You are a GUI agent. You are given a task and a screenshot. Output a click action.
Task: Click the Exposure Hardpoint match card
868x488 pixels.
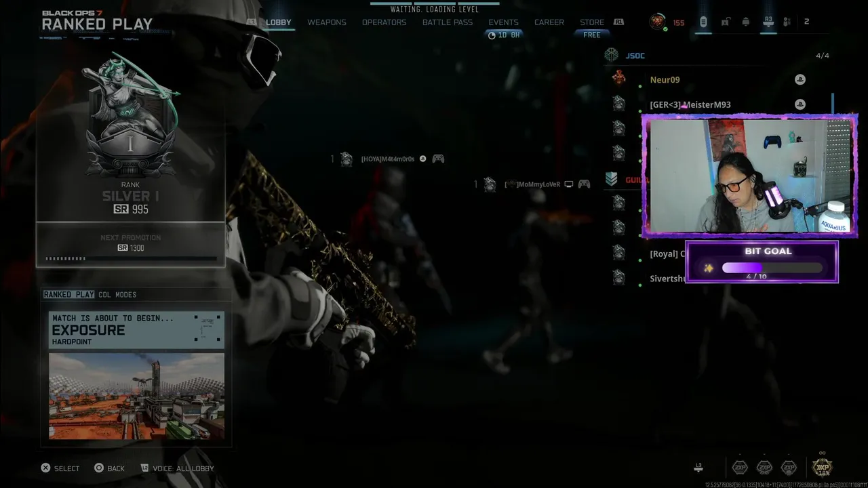click(136, 330)
